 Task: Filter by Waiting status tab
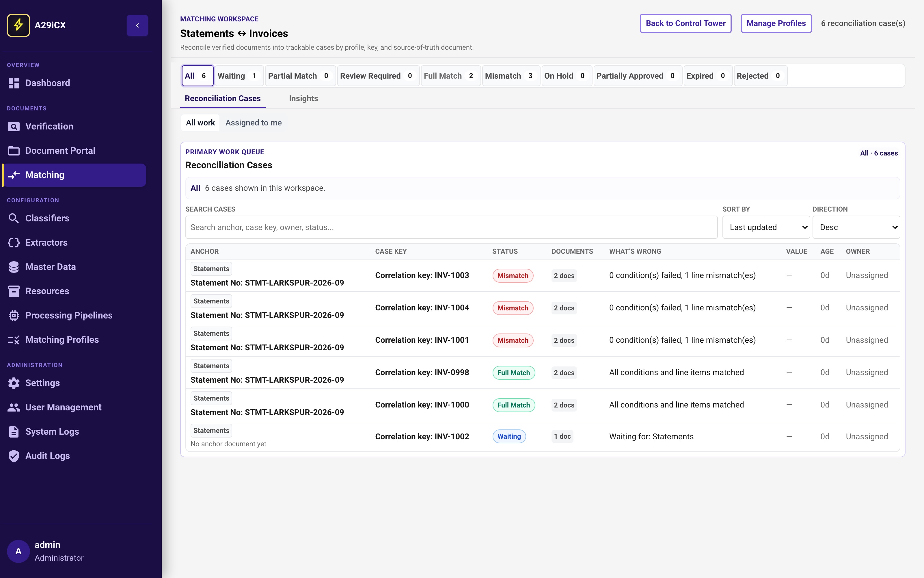click(239, 76)
